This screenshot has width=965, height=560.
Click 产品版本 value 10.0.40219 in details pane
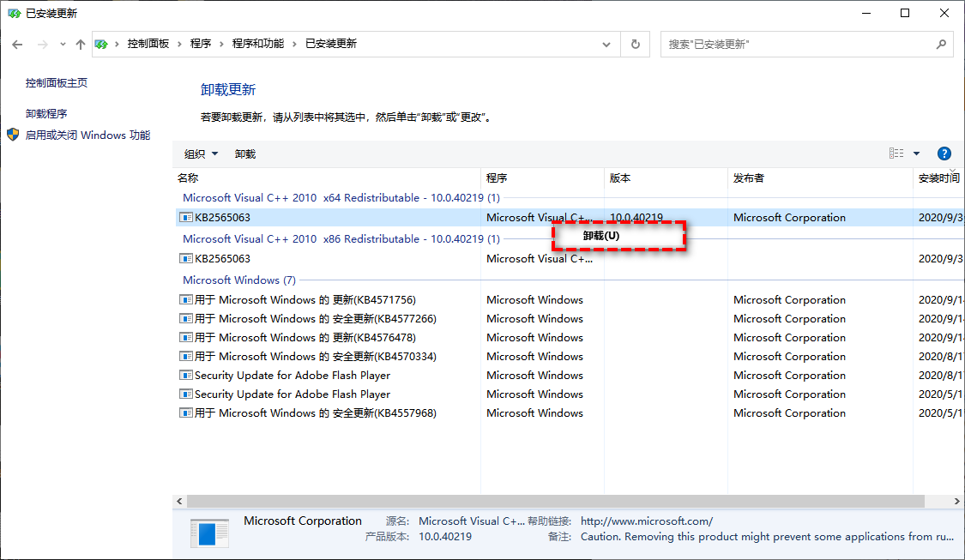tap(445, 537)
